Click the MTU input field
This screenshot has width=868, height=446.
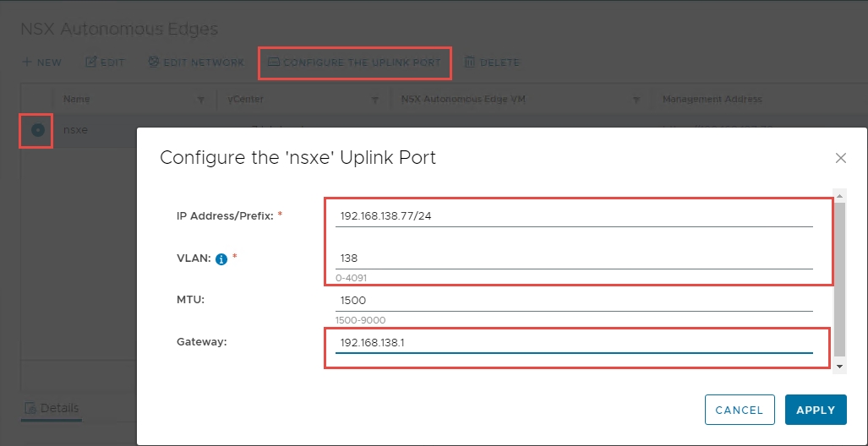575,301
